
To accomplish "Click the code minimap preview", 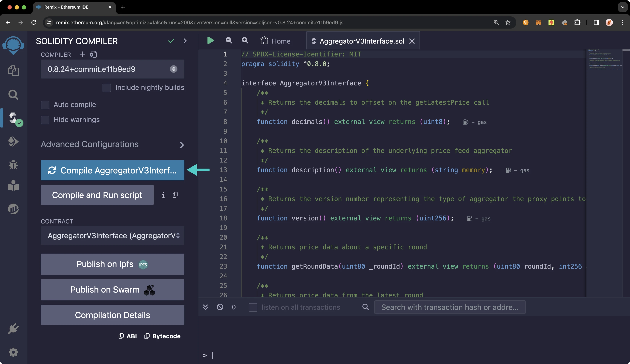I will (604, 60).
